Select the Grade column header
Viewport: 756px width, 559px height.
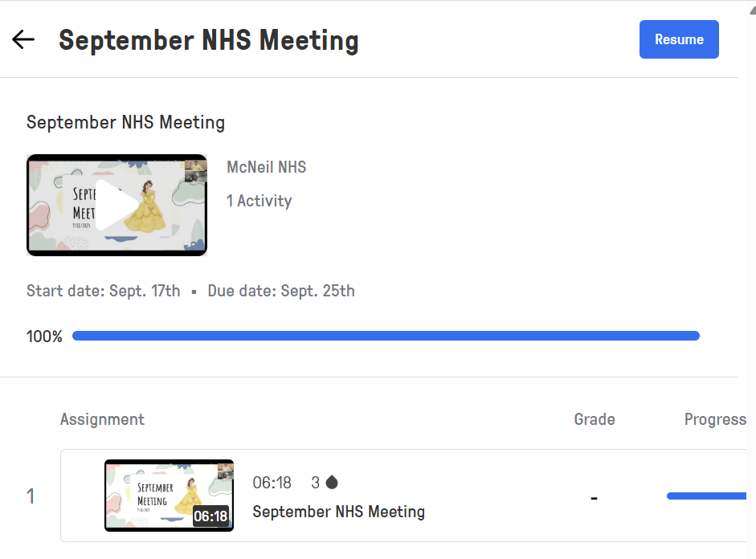(x=595, y=419)
